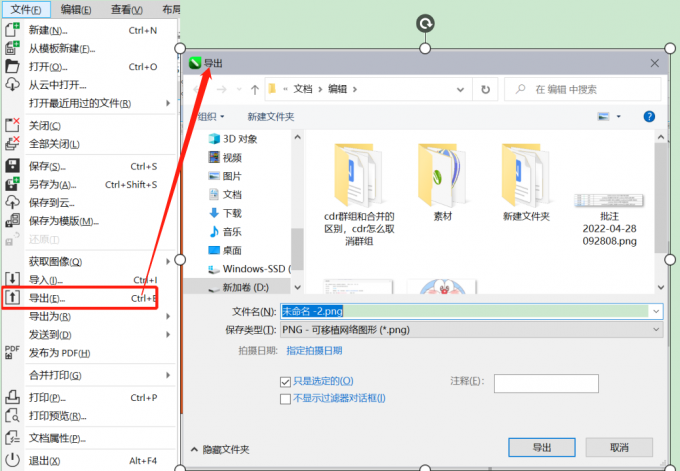This screenshot has height=471, width=680.
Task: Collapse folders with 隐藏文件夹
Action: coord(220,449)
